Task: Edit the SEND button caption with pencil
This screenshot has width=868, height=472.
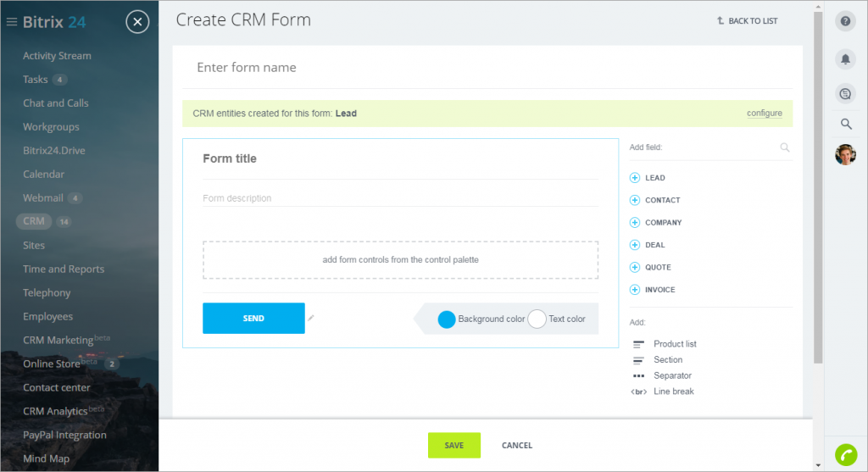Action: coord(310,318)
